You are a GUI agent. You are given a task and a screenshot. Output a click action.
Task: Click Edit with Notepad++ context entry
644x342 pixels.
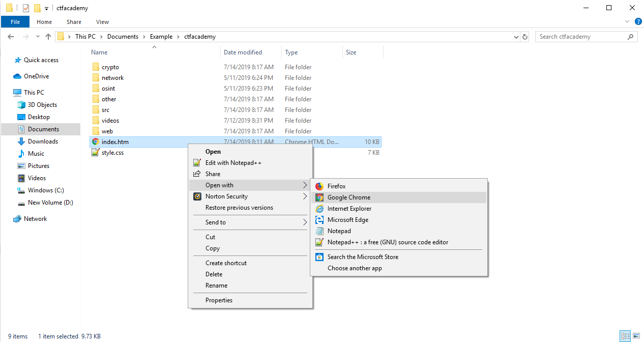tap(233, 163)
